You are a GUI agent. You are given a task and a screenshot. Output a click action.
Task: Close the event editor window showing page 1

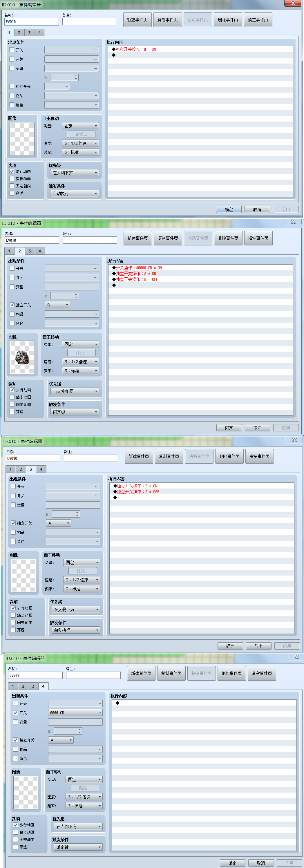point(292,3)
